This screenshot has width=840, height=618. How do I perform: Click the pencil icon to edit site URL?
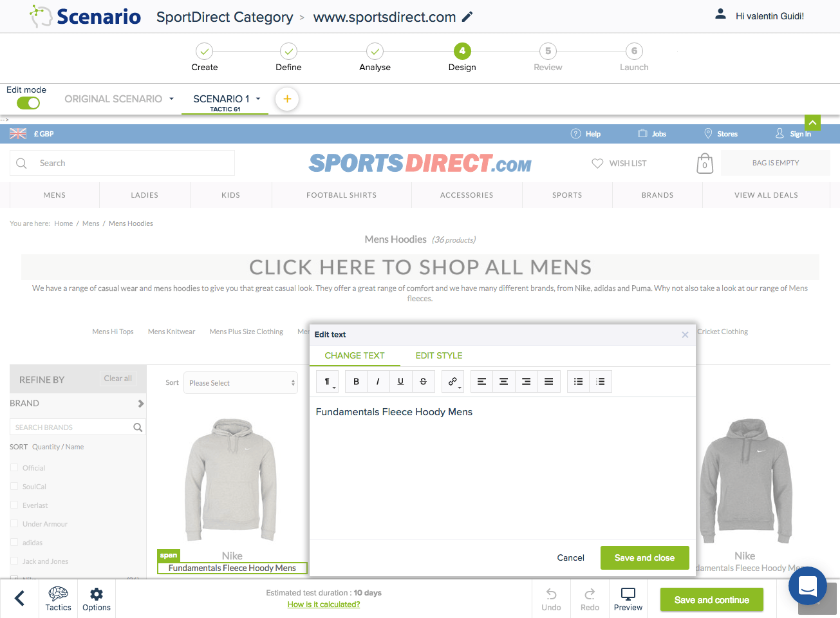click(x=467, y=17)
